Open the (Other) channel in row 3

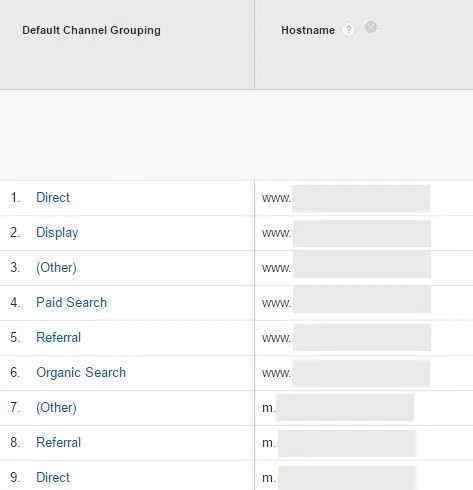(56, 267)
